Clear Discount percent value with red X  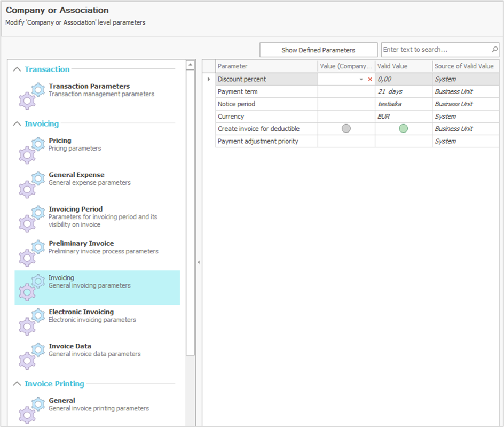(x=370, y=79)
